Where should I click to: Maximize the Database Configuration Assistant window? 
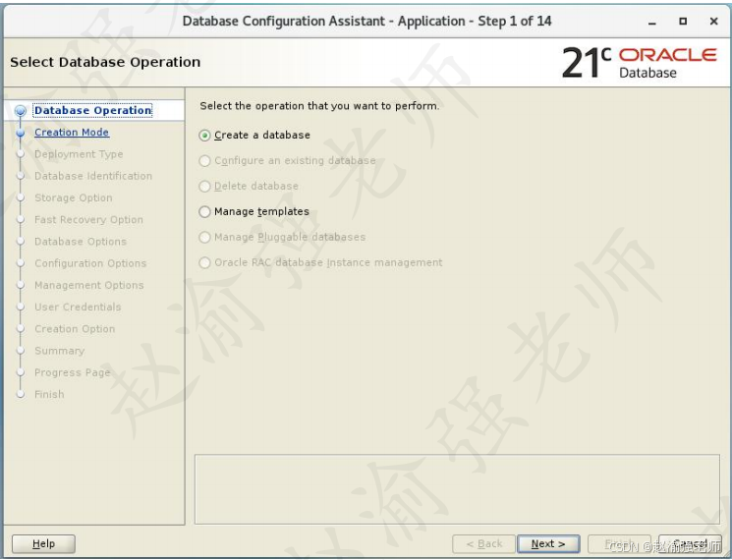tap(683, 22)
